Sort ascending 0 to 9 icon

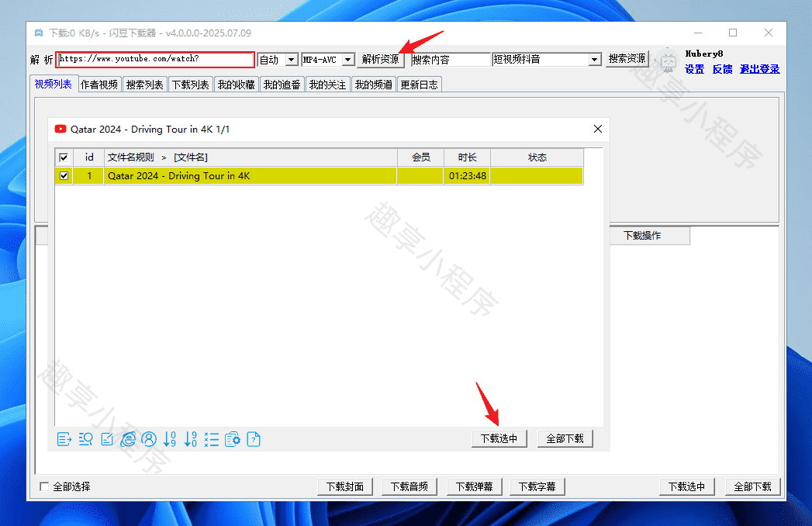pos(170,439)
